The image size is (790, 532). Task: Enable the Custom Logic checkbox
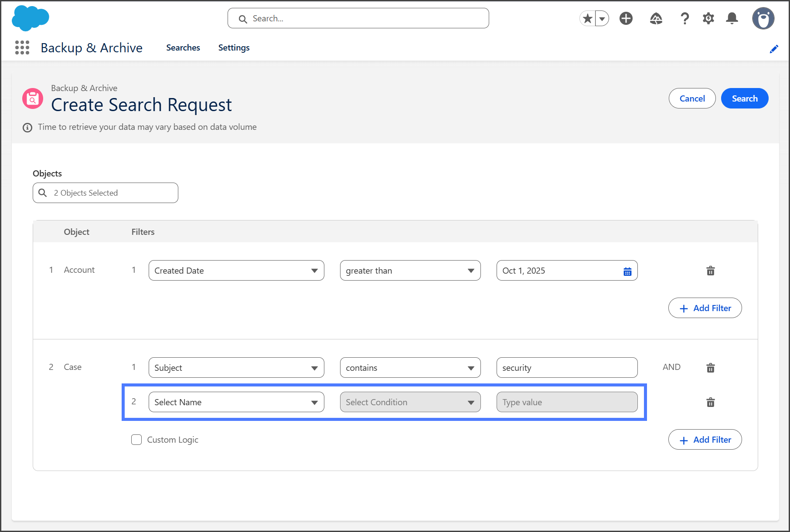coord(136,440)
